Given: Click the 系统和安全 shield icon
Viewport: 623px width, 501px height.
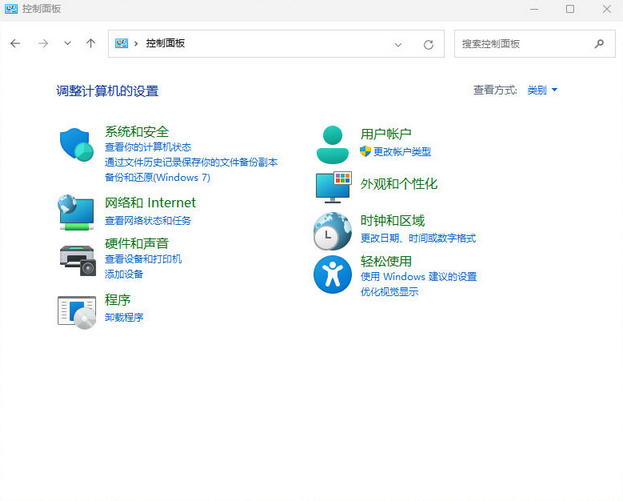Looking at the screenshot, I should 76,146.
